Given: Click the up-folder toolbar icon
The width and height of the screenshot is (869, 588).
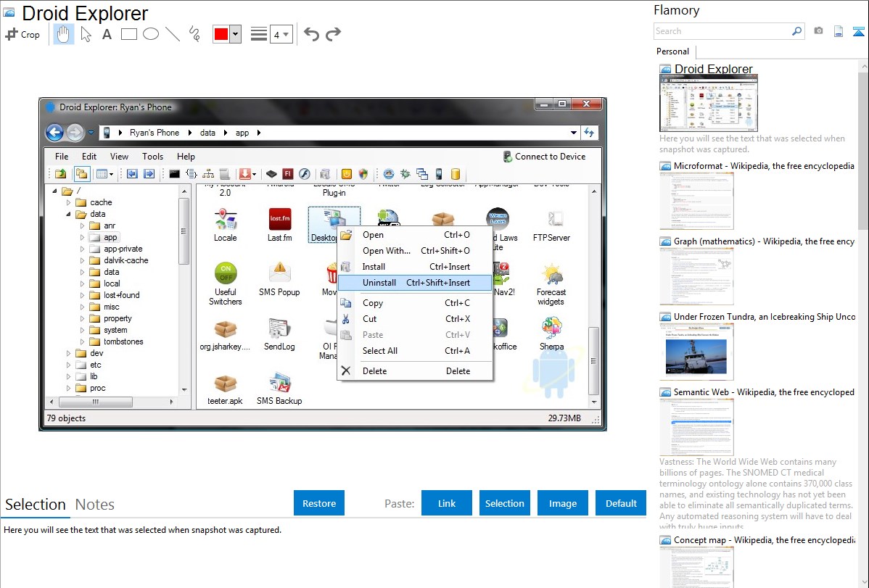Looking at the screenshot, I should pyautogui.click(x=60, y=174).
